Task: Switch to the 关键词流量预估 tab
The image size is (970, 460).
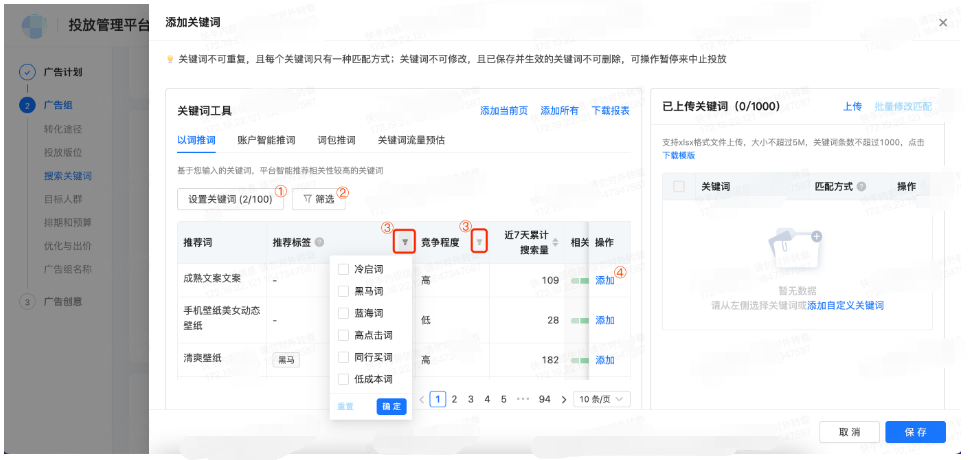Action: coord(411,140)
